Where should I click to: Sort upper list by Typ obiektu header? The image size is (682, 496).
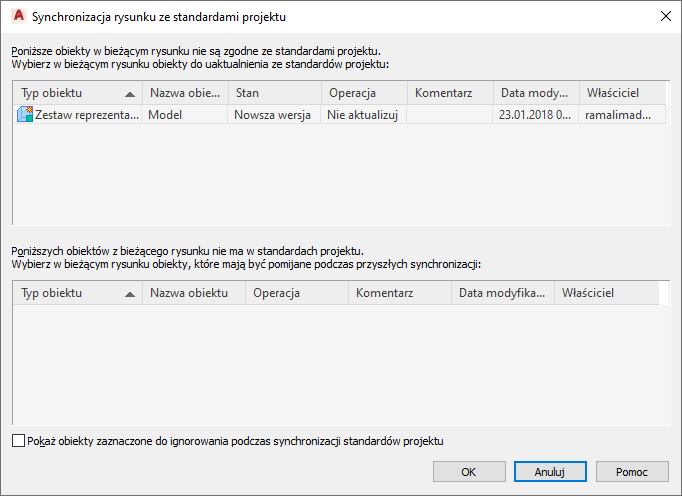point(76,92)
